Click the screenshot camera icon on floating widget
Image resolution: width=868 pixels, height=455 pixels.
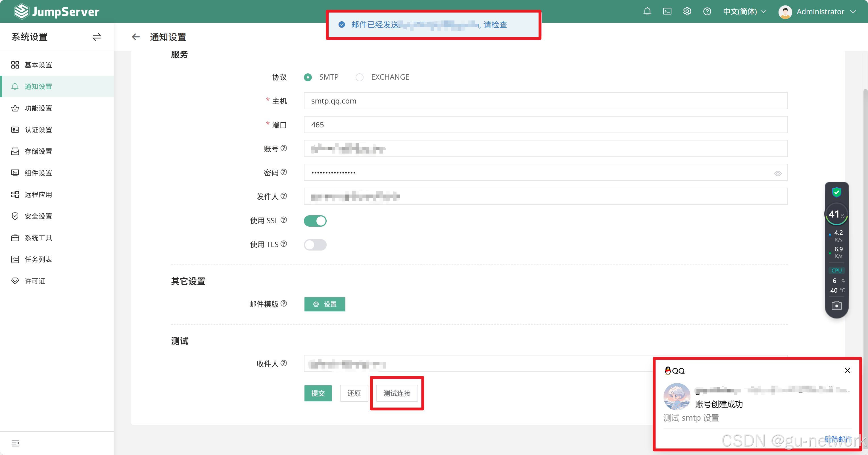tap(836, 306)
